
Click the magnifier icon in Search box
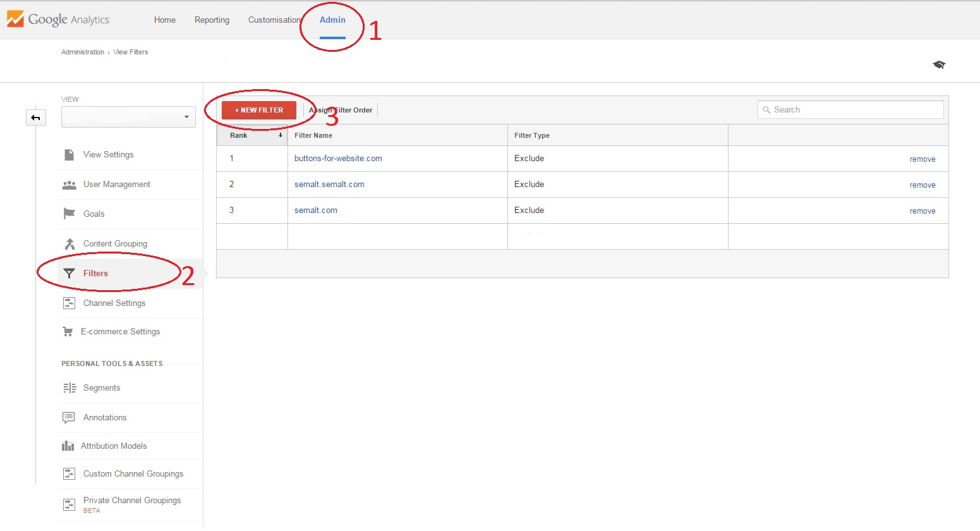(766, 110)
